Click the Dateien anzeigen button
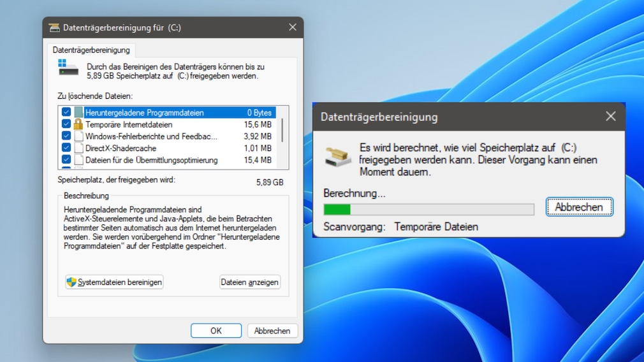The height and width of the screenshot is (362, 644). (250, 282)
